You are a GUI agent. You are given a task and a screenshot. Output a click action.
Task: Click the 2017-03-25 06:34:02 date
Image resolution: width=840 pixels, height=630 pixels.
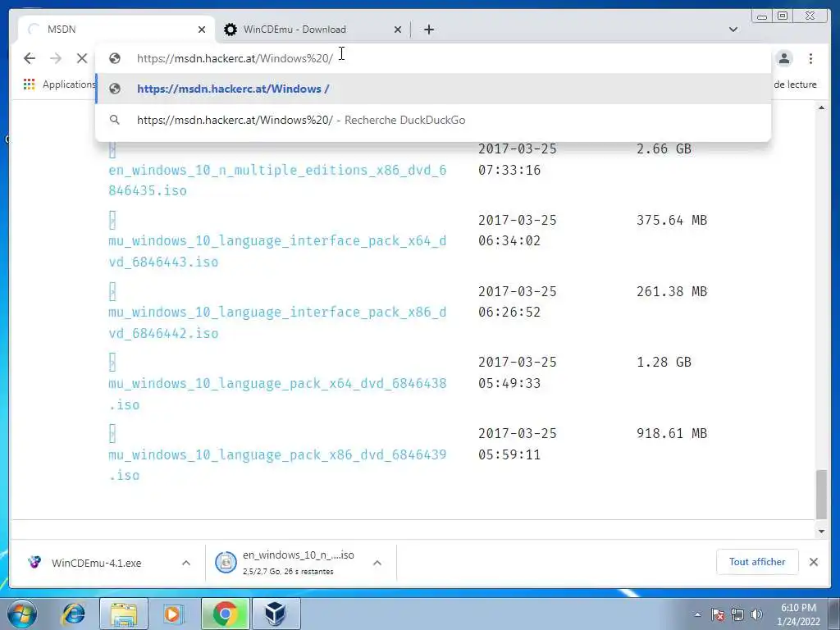[x=518, y=231]
